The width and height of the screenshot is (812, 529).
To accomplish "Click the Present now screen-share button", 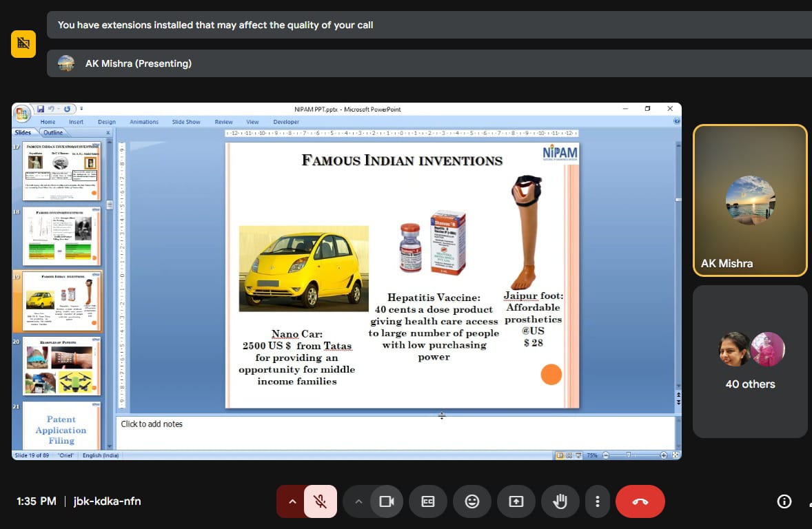I will [516, 501].
